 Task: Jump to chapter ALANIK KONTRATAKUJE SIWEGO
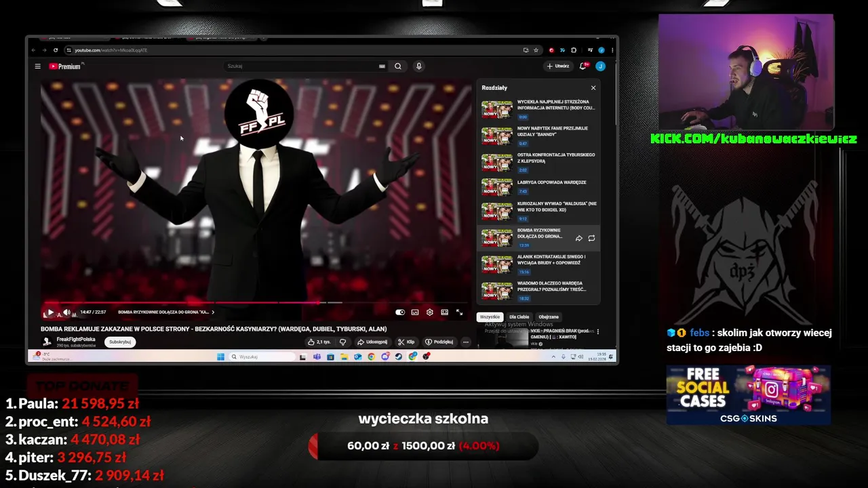[x=538, y=264]
